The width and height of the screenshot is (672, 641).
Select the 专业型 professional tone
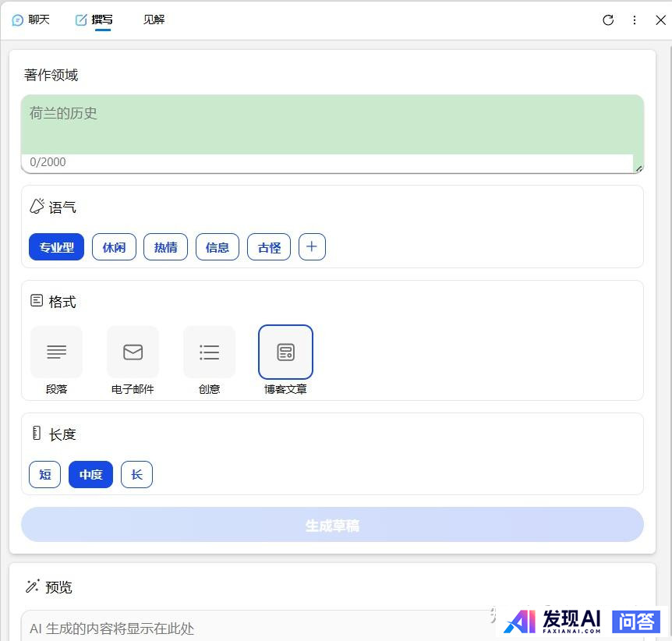tap(56, 247)
